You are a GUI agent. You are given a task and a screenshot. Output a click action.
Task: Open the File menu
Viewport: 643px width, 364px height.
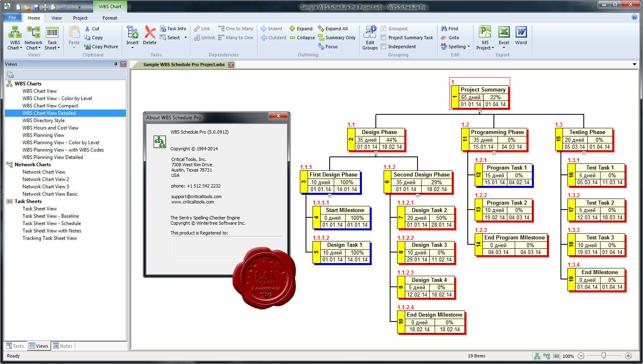click(x=12, y=18)
